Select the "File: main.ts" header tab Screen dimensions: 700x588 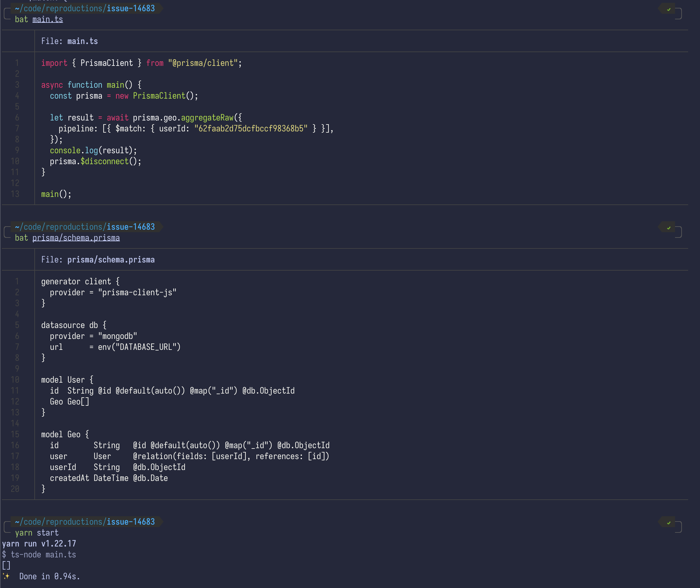[69, 41]
